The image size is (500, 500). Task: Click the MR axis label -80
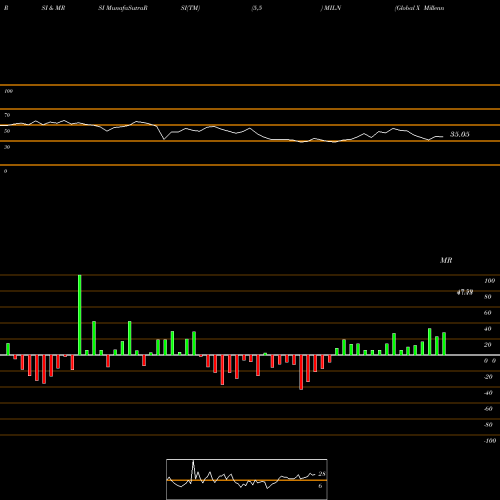(x=488, y=425)
